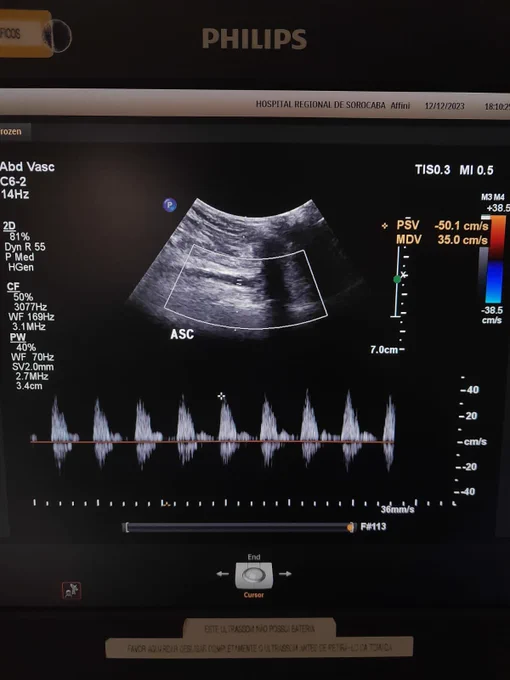Click the TIS0.3 thermal index text

(432, 170)
